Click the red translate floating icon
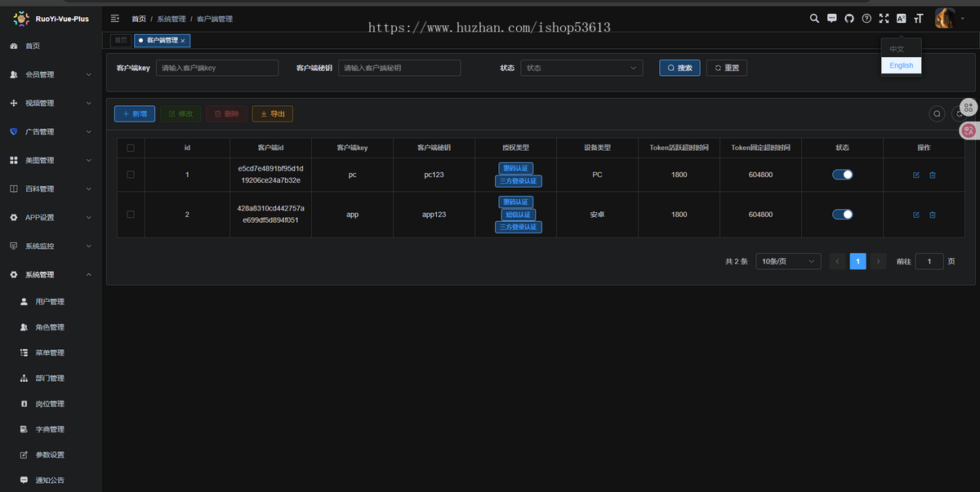 [969, 129]
